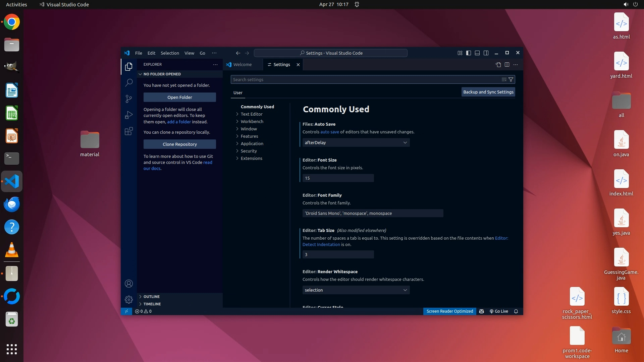
Task: Open Source Control view icon
Action: coord(129,99)
